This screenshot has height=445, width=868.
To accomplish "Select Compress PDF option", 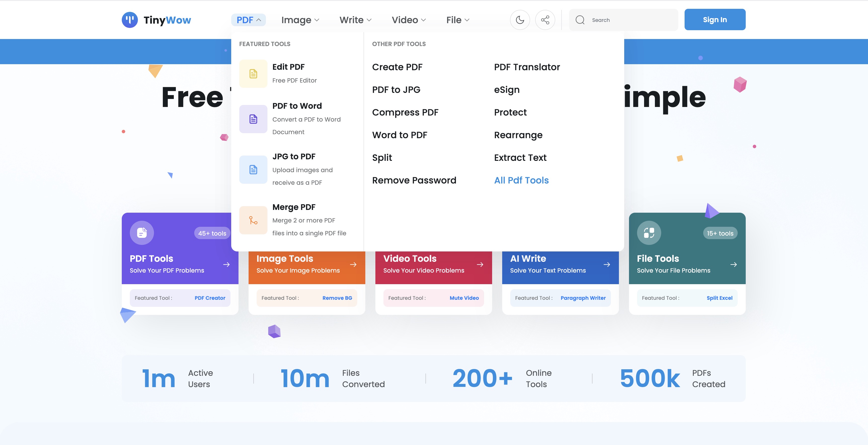I will [405, 112].
